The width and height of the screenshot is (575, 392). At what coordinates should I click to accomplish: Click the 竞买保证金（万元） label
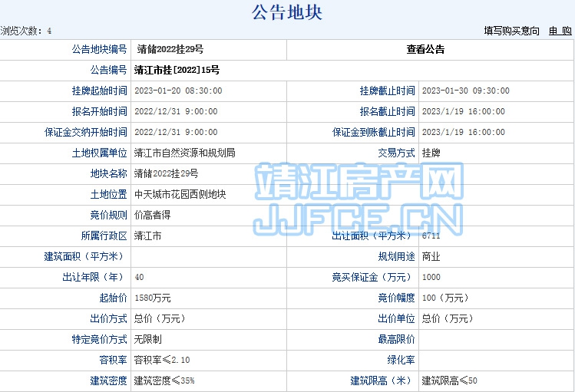tap(373, 278)
